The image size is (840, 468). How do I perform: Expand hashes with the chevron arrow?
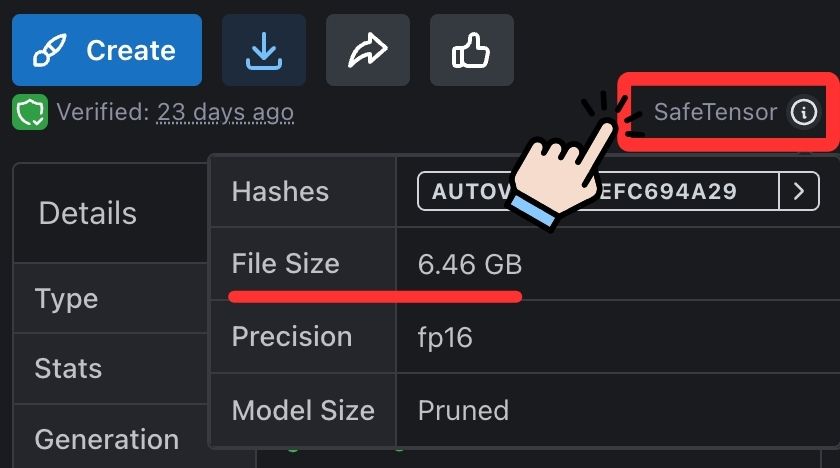point(798,191)
